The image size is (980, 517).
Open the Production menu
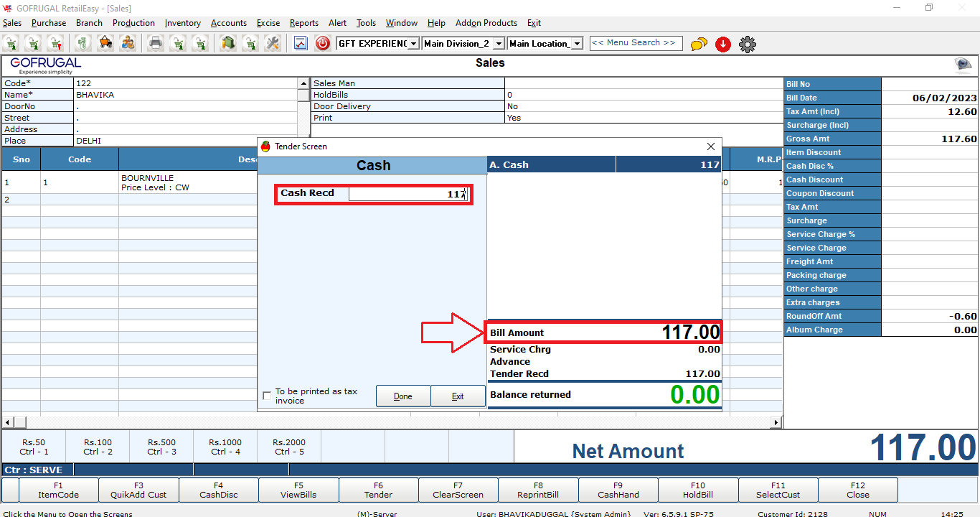133,23
